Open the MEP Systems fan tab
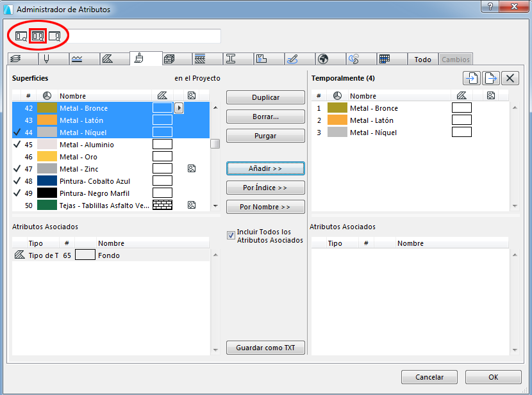 [361, 59]
